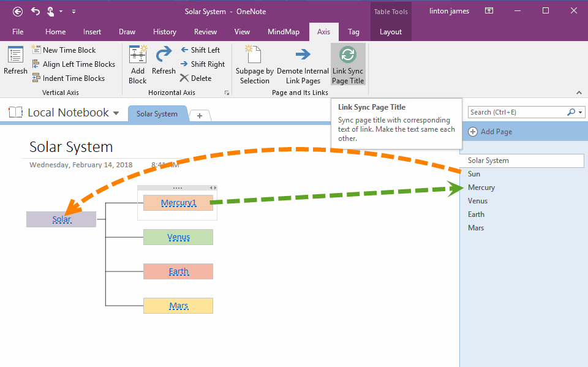
Task: Click the Earth link
Action: point(178,271)
